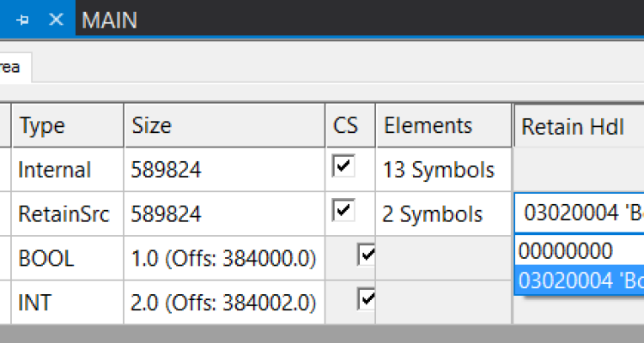The width and height of the screenshot is (644, 343).
Task: Select the partially visible Area tab
Action: click(x=12, y=67)
